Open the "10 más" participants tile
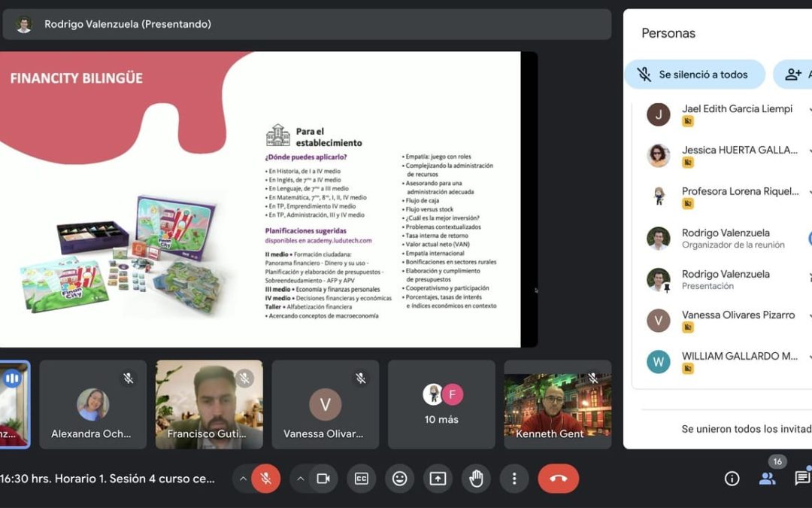The height and width of the screenshot is (508, 812). (441, 404)
